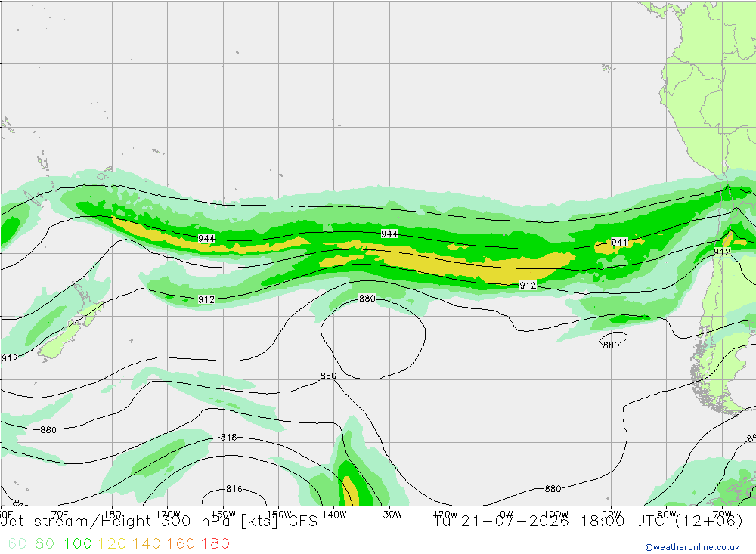
Task: Click the 180 knots legend value
Action: pos(215,544)
